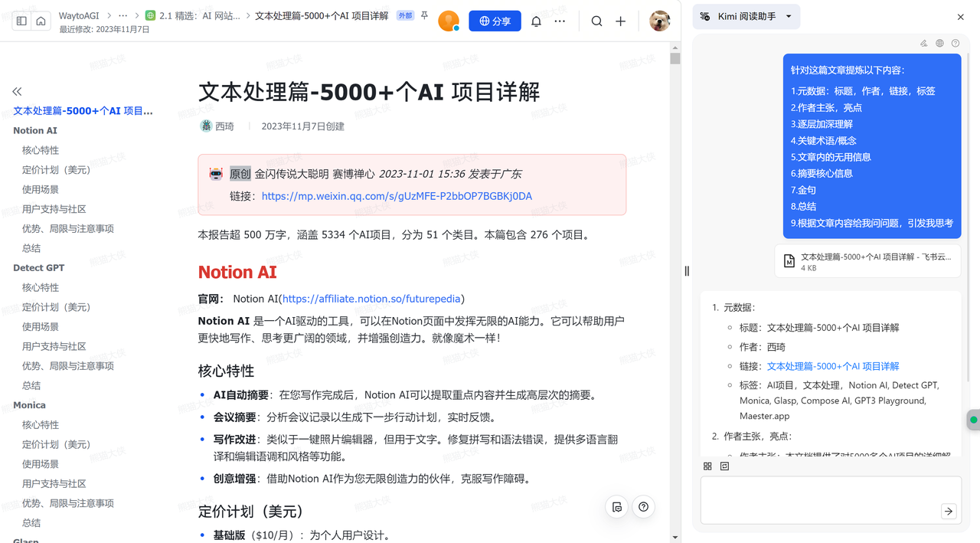
Task: Click the document scrollbar down arrow
Action: pos(675,537)
